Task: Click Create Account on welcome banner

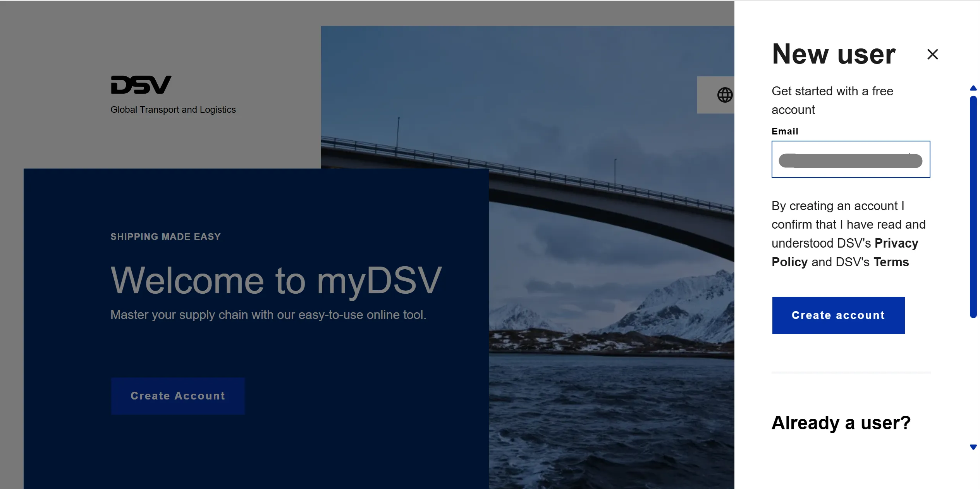Action: [178, 396]
